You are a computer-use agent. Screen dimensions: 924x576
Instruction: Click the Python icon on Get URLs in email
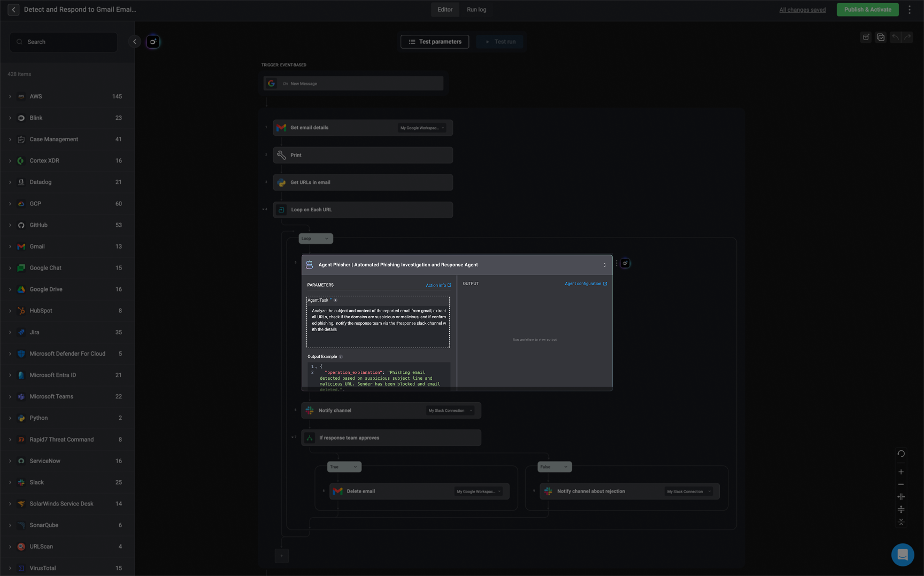[x=281, y=182]
